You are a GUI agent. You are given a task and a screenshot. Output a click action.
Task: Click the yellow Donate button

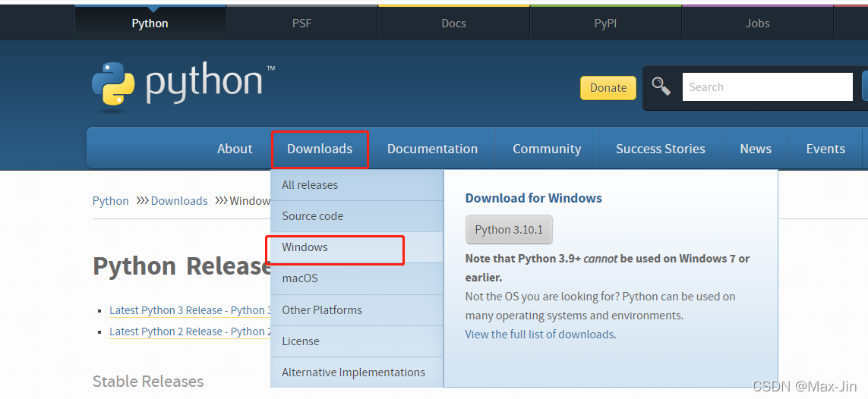pos(608,88)
